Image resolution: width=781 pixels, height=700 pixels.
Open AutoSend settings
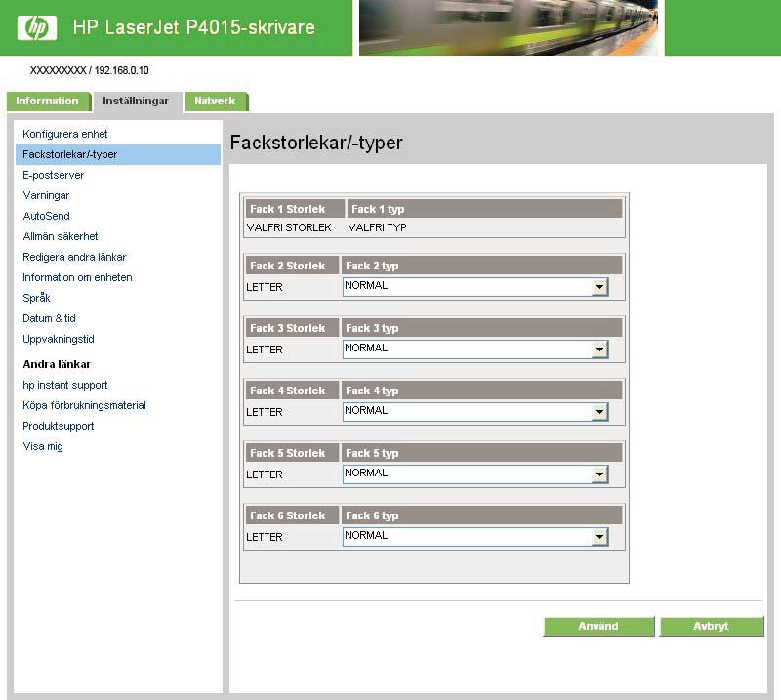tap(46, 216)
